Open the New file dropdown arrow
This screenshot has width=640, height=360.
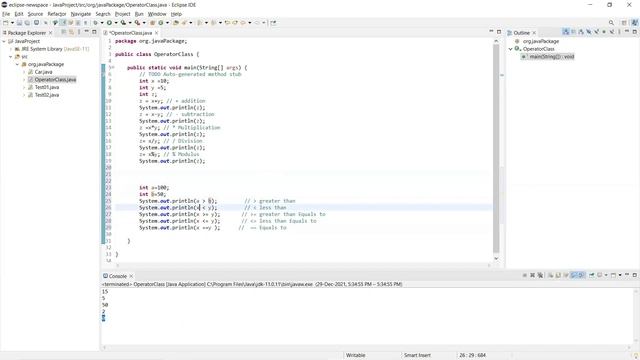coord(12,23)
